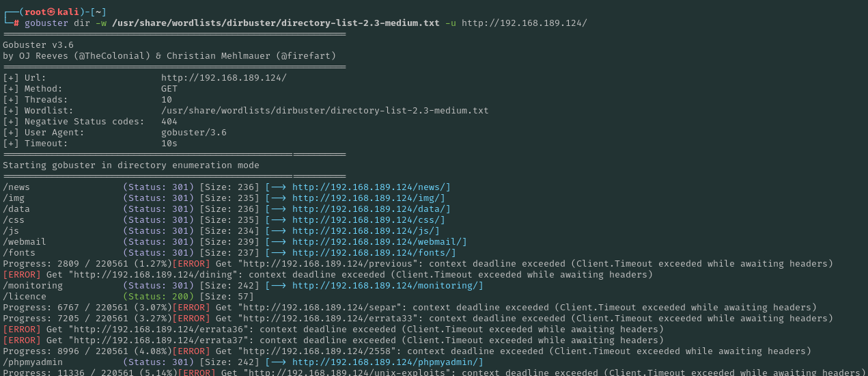Follow the /css/ redirect link
This screenshot has height=376, width=868.
click(368, 220)
